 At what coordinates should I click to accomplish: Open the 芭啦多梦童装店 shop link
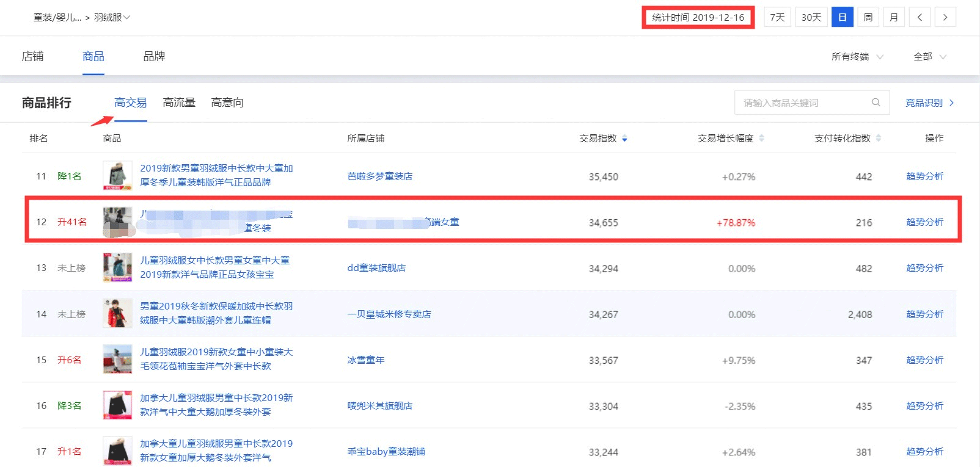point(379,176)
